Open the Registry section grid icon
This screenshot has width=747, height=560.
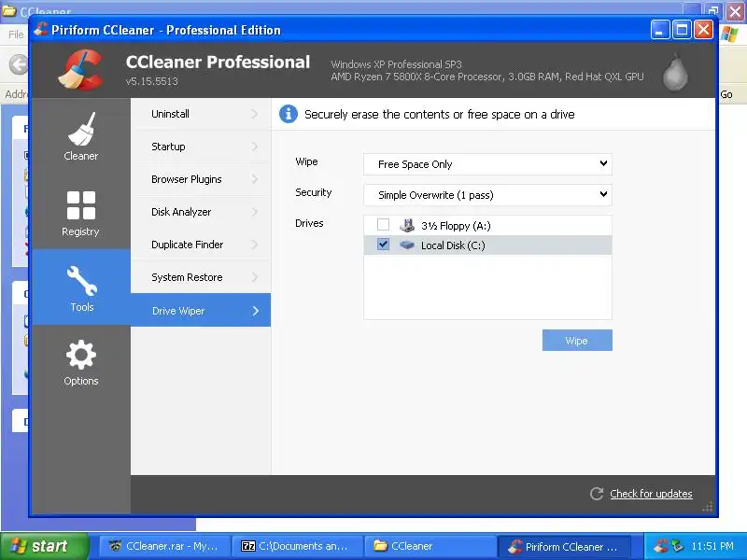[x=81, y=205]
